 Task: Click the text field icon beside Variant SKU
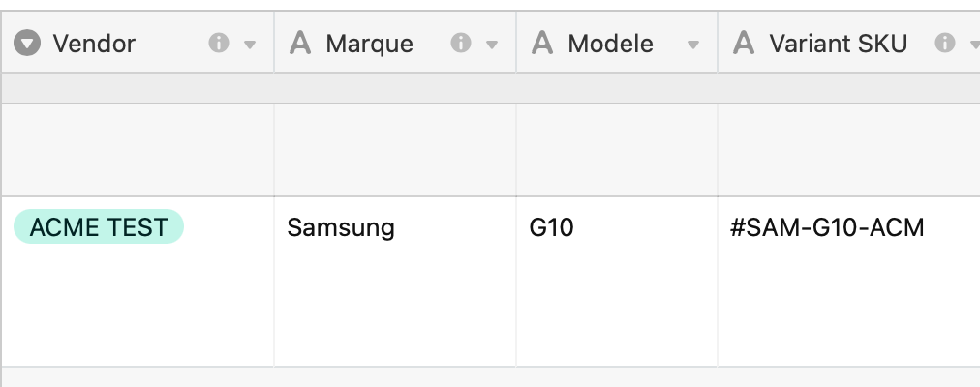point(743,44)
